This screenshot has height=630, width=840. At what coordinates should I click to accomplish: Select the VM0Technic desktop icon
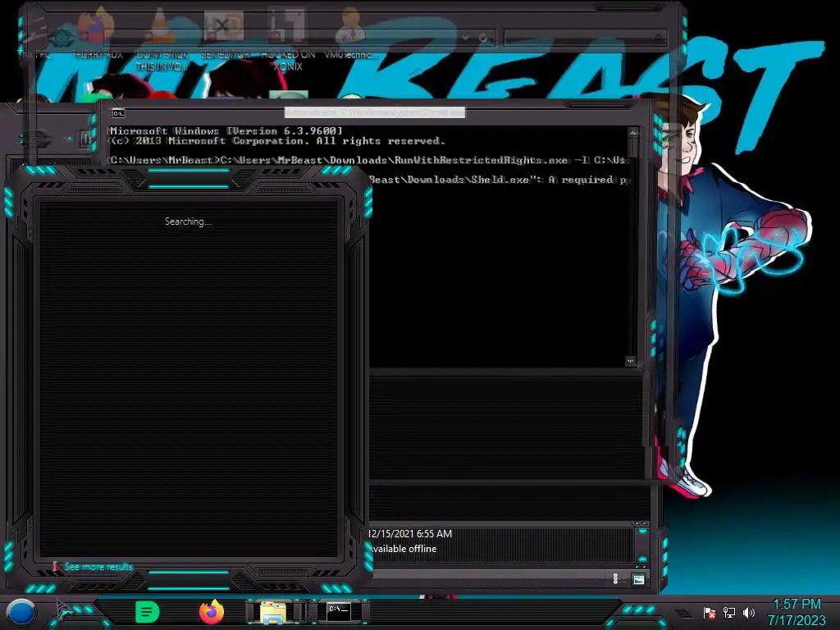351,33
